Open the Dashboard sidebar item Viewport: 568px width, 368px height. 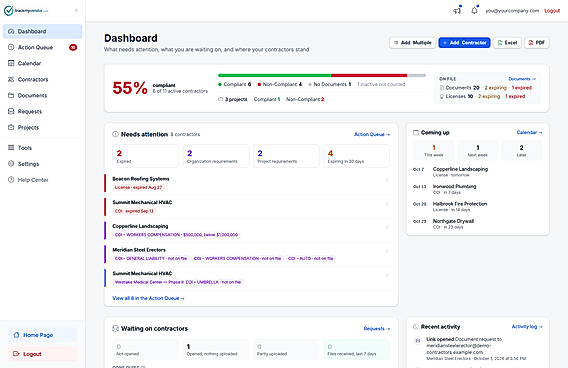click(x=42, y=32)
